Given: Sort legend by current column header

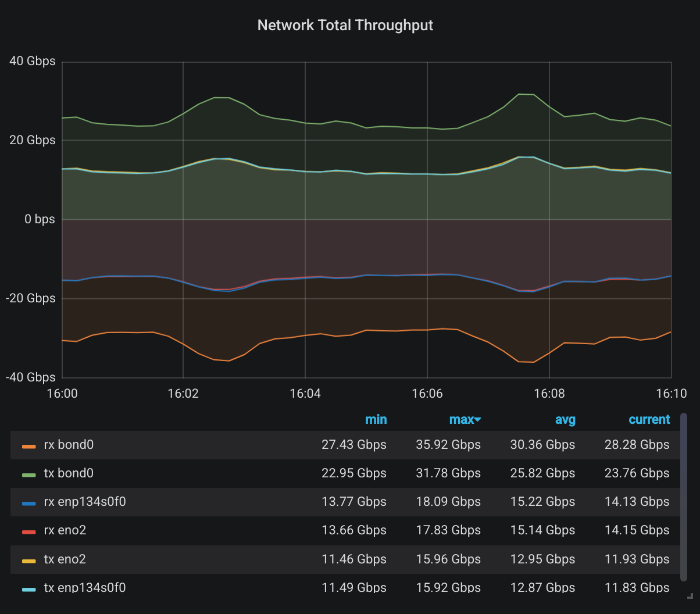Looking at the screenshot, I should pos(649,420).
